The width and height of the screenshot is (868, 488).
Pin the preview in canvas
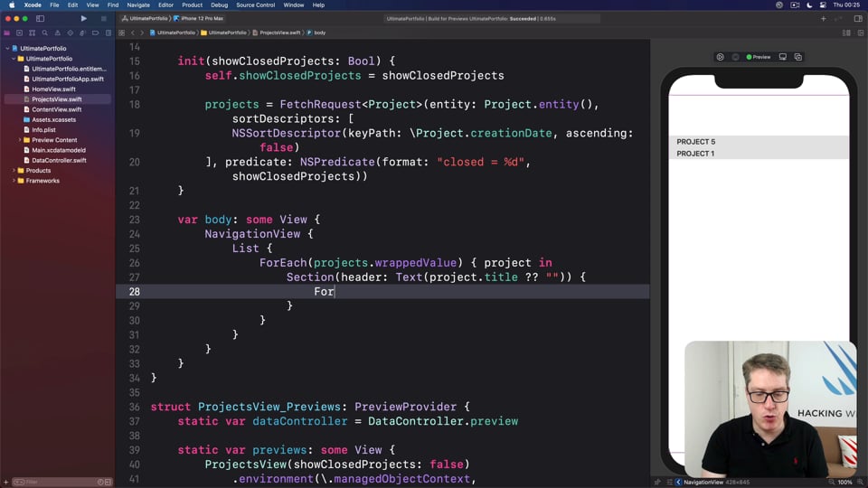point(657,482)
